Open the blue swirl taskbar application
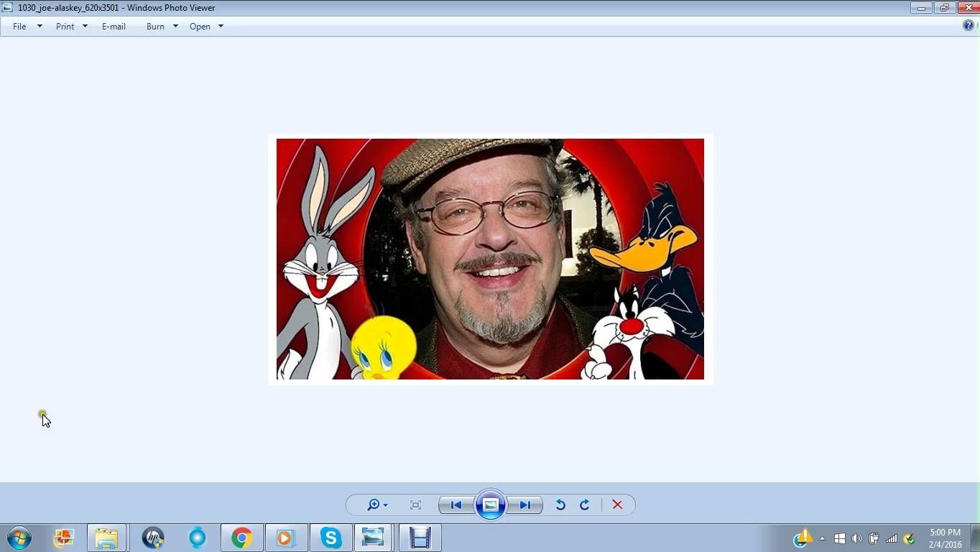This screenshot has width=980, height=552. [197, 538]
